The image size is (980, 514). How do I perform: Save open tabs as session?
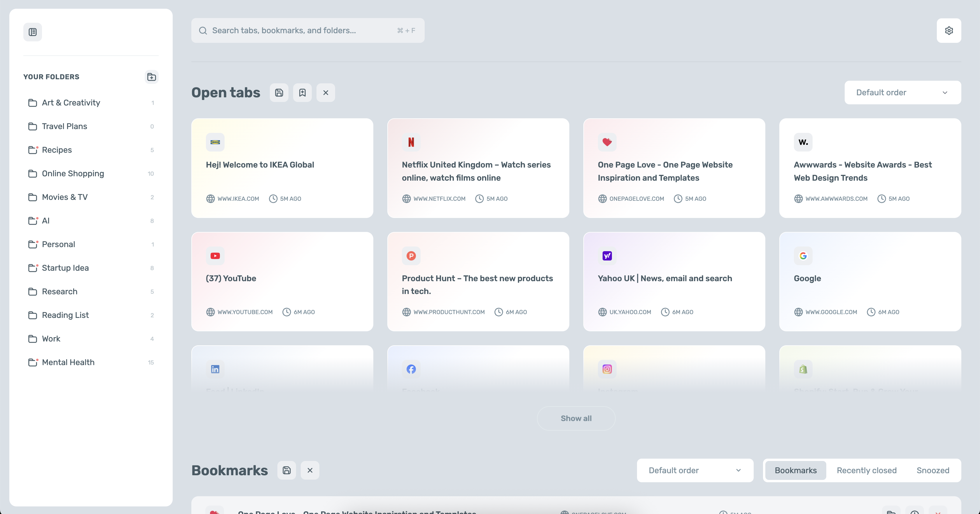coord(279,92)
